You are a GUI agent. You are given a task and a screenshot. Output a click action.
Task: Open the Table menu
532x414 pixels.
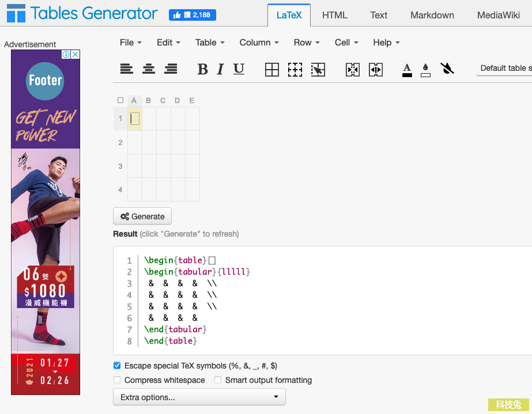point(209,42)
